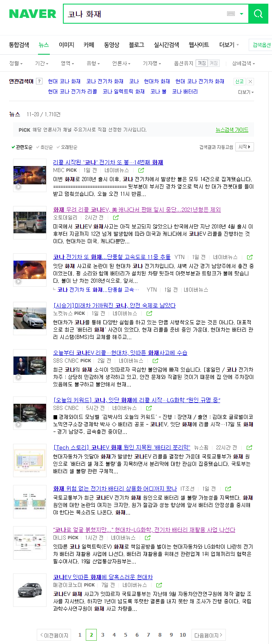Screen dimensions: 272x644
Task: Expand the search box autocomplete arrow
Action: (241, 14)
